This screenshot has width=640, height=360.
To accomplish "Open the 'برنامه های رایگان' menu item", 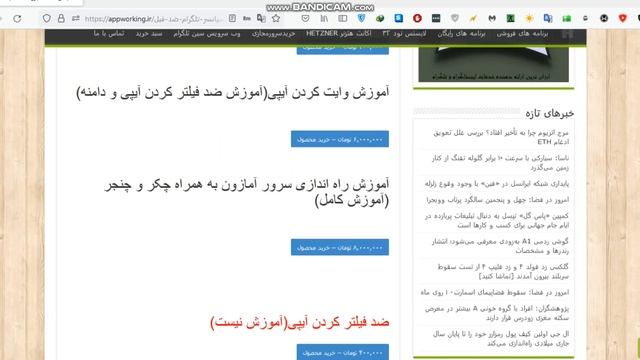I will pyautogui.click(x=461, y=34).
